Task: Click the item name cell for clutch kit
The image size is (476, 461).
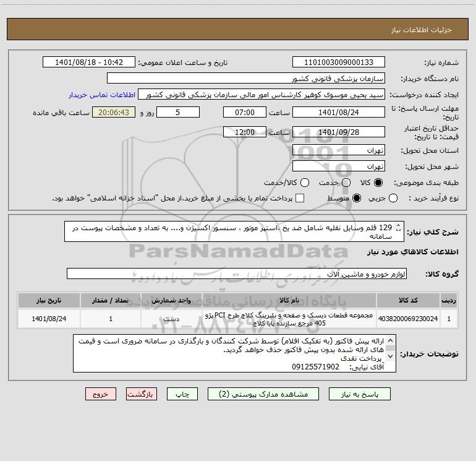Action: (289, 319)
